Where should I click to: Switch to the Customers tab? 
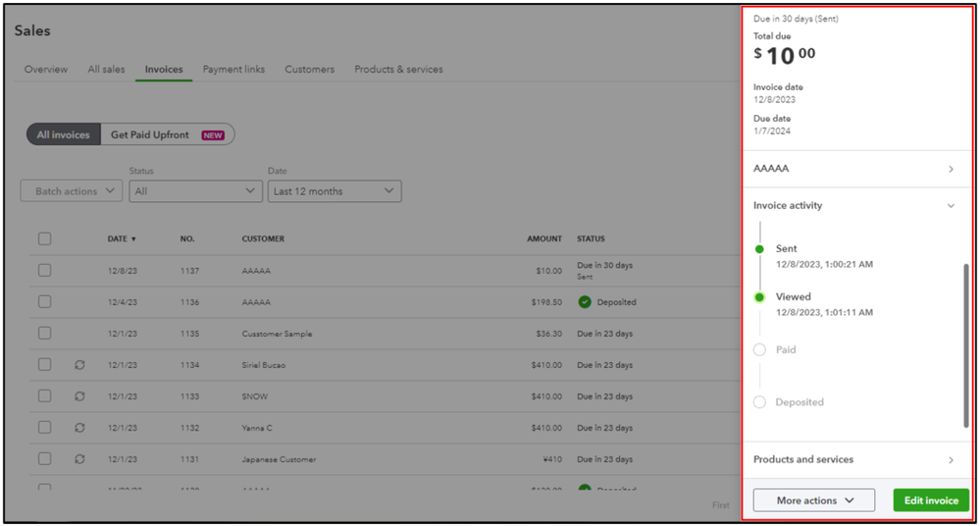(x=309, y=70)
